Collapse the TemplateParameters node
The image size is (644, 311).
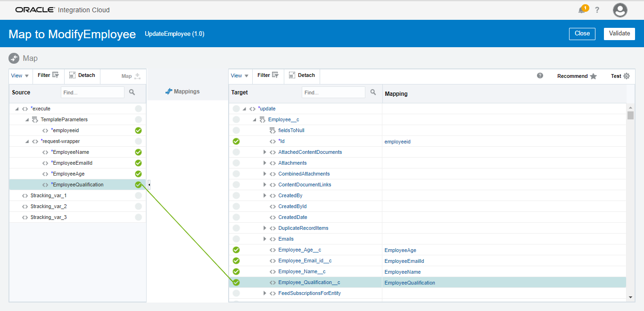coord(27,120)
